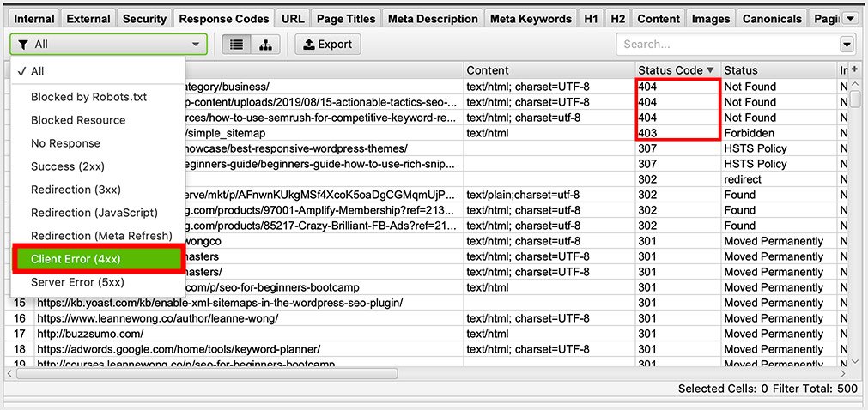The height and width of the screenshot is (410, 868).
Task: Open the Meta Description tab
Action: pyautogui.click(x=433, y=19)
